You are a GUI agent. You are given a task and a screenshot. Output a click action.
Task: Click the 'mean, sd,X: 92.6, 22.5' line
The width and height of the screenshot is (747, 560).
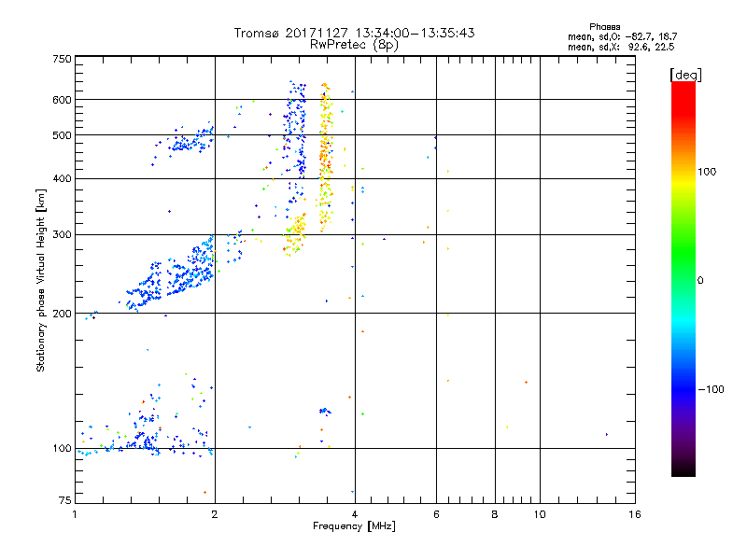coord(621,47)
